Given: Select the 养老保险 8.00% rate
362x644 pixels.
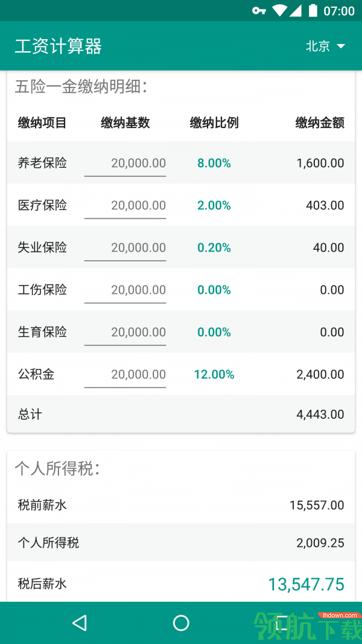Looking at the screenshot, I should (214, 163).
